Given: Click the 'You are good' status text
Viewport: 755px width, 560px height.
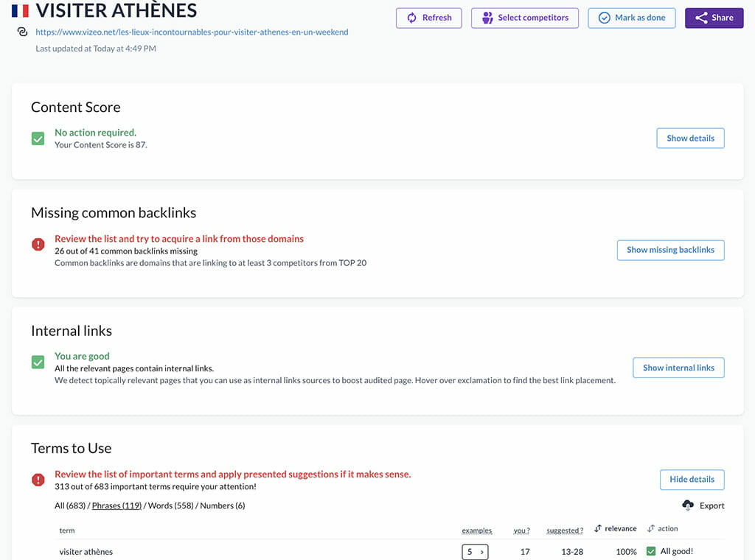Looking at the screenshot, I should click(82, 356).
